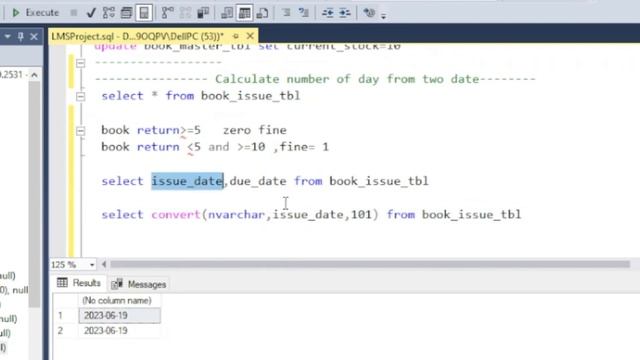The image size is (640, 360).
Task: Increase indent of selected lines
Action: point(345,13)
